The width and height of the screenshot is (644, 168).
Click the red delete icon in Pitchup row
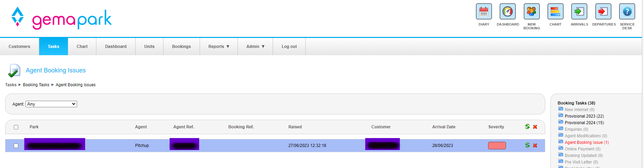[535, 146]
